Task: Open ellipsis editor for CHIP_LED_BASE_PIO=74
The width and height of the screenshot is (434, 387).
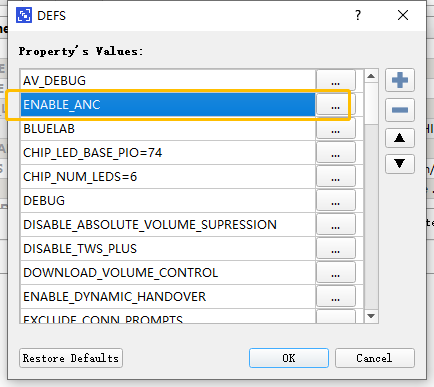Action: coord(336,153)
